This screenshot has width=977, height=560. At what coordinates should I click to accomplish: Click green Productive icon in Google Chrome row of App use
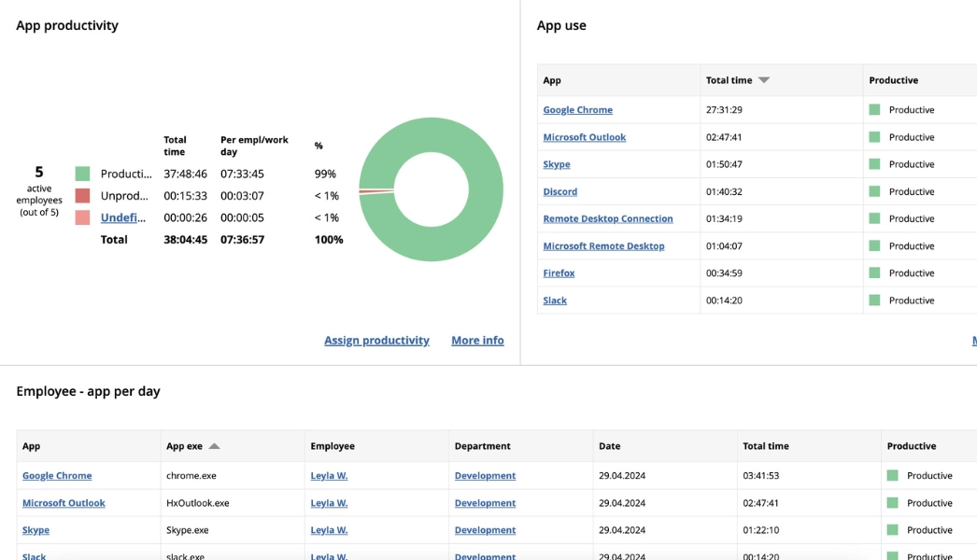(x=874, y=110)
